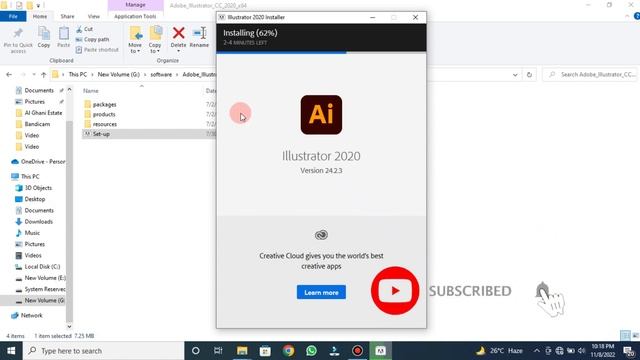Select This PC in navigation pane
The image size is (640, 360).
pyautogui.click(x=30, y=176)
